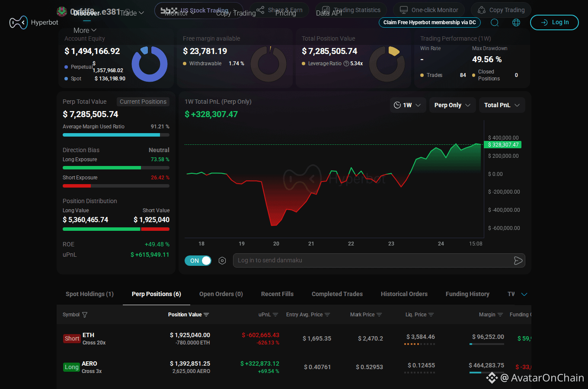Click the One-click Monitor button
This screenshot has width=588, height=389.
coord(429,10)
